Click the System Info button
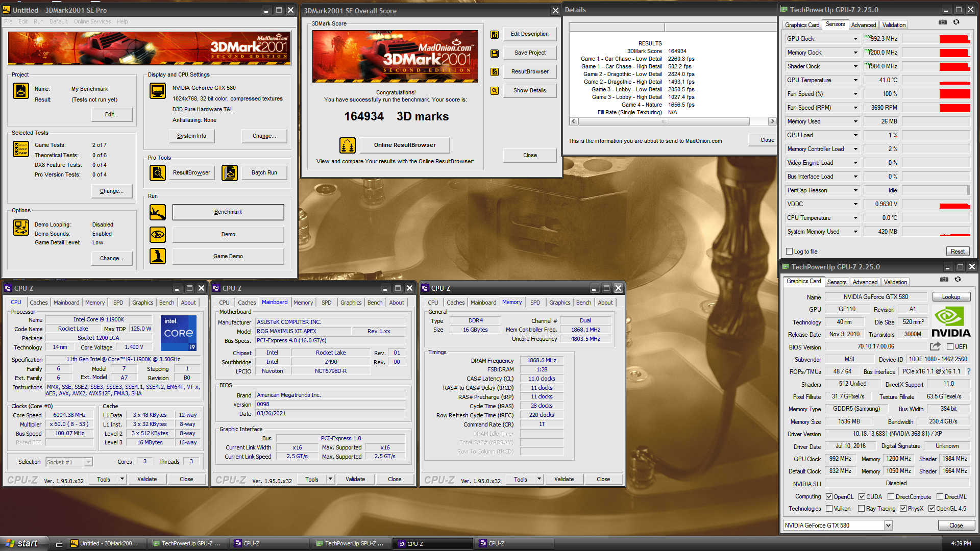This screenshot has width=980, height=551. point(191,136)
